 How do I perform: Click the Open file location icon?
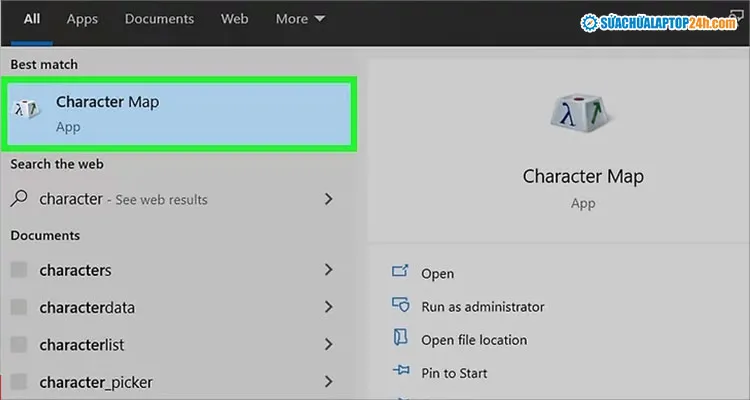tap(401, 339)
